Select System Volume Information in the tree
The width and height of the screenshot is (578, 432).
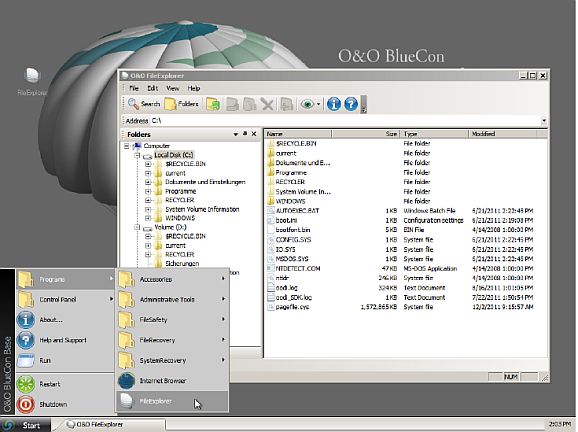click(202, 209)
